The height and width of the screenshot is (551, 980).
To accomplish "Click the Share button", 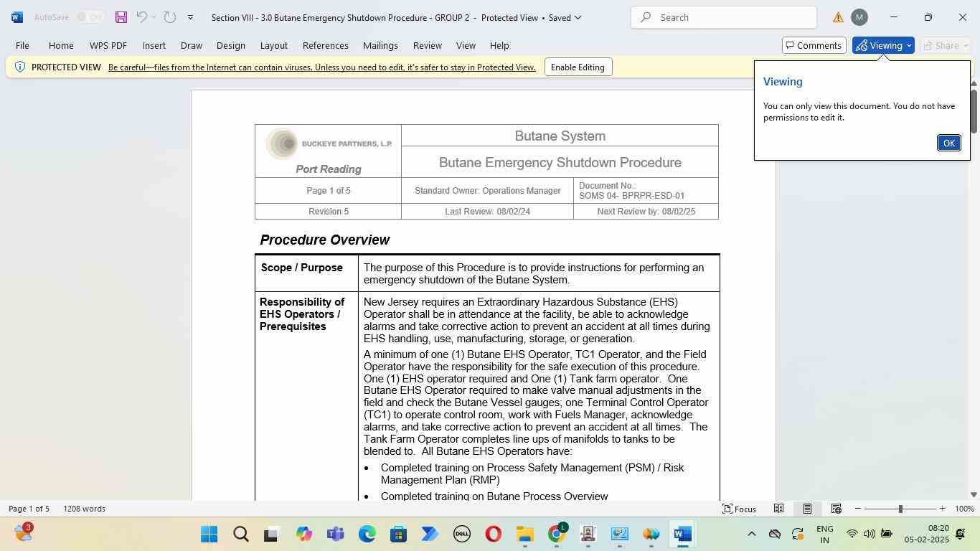I will pos(945,45).
